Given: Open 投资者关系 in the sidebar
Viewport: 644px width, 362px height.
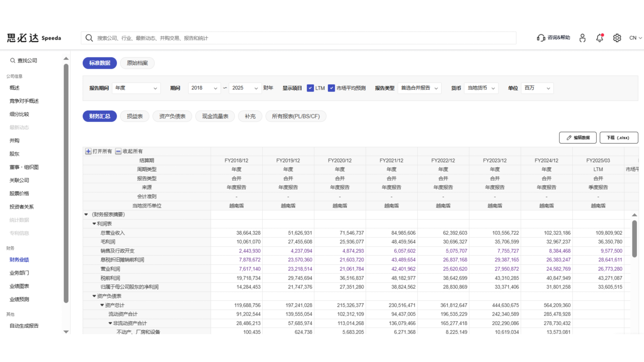Looking at the screenshot, I should (21, 207).
